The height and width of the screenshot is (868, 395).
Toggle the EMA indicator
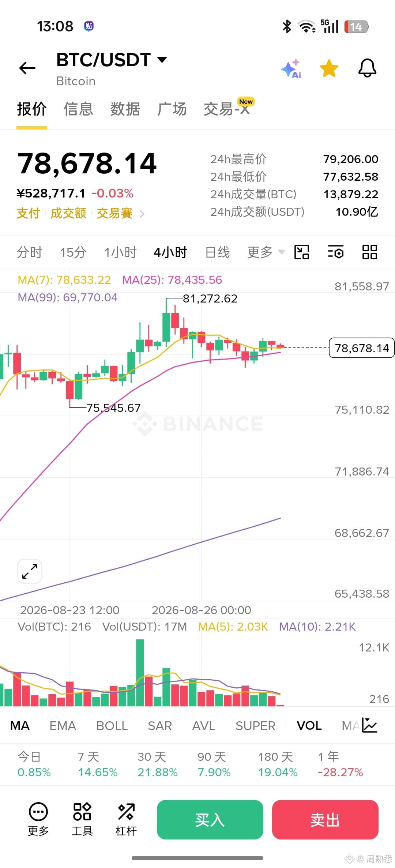[63, 725]
